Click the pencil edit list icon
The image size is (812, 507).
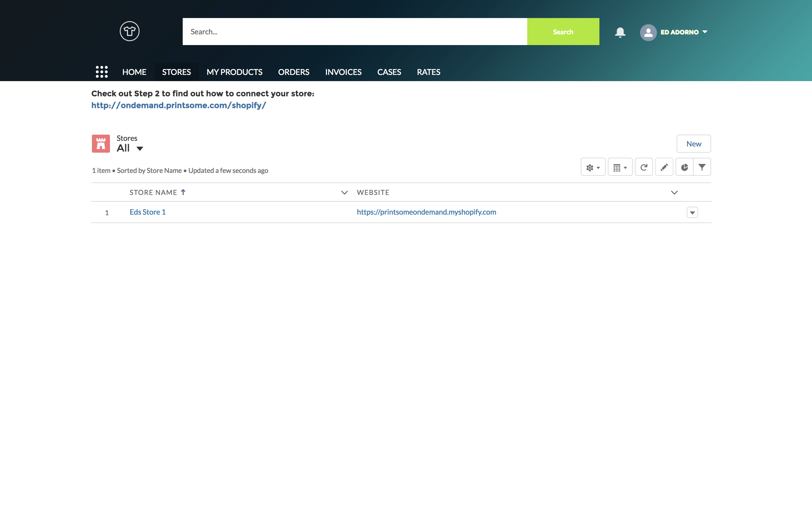(x=664, y=167)
